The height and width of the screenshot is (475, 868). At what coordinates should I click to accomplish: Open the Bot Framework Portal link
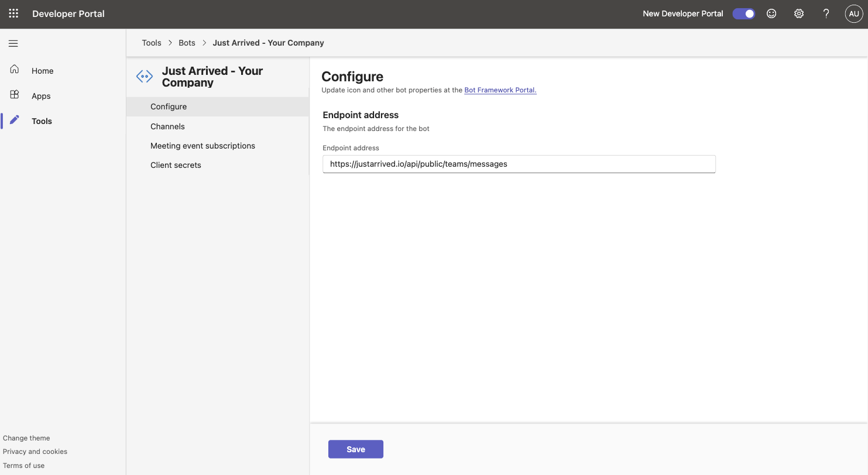(500, 90)
